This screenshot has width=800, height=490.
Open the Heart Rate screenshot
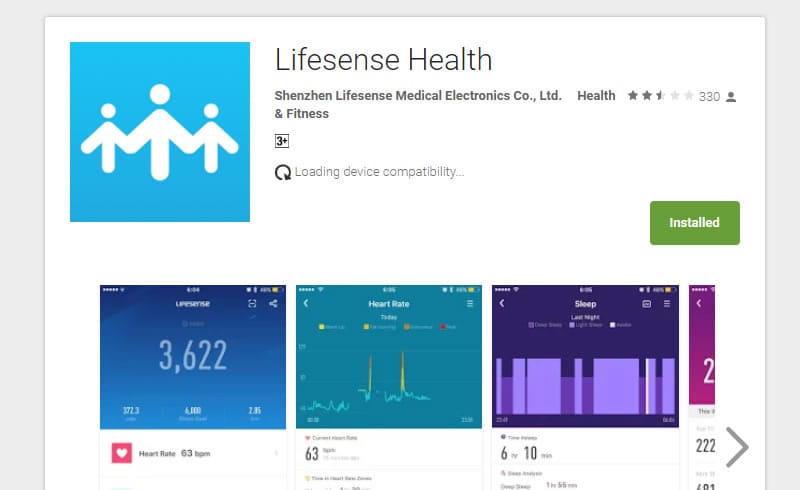(389, 387)
